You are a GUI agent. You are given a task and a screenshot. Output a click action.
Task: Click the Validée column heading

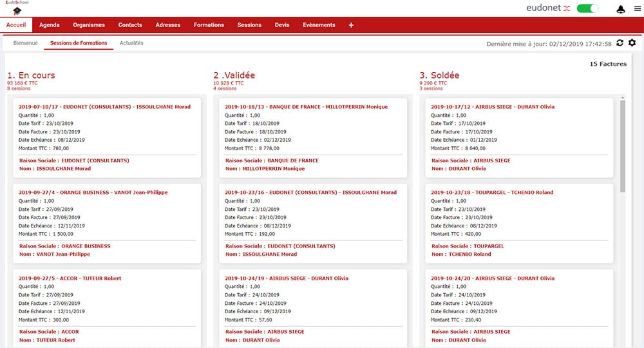(x=234, y=75)
